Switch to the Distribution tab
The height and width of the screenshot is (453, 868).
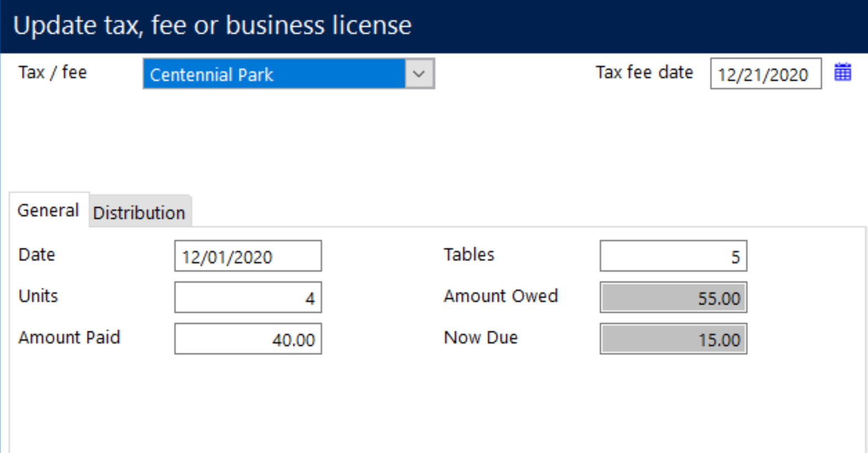(x=139, y=212)
